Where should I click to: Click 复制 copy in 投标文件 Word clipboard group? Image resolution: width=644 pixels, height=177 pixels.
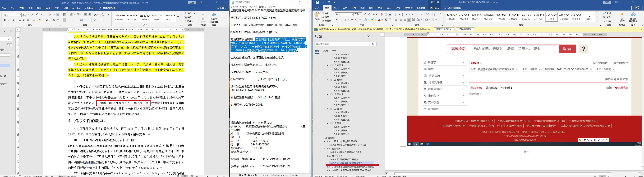pos(326,17)
